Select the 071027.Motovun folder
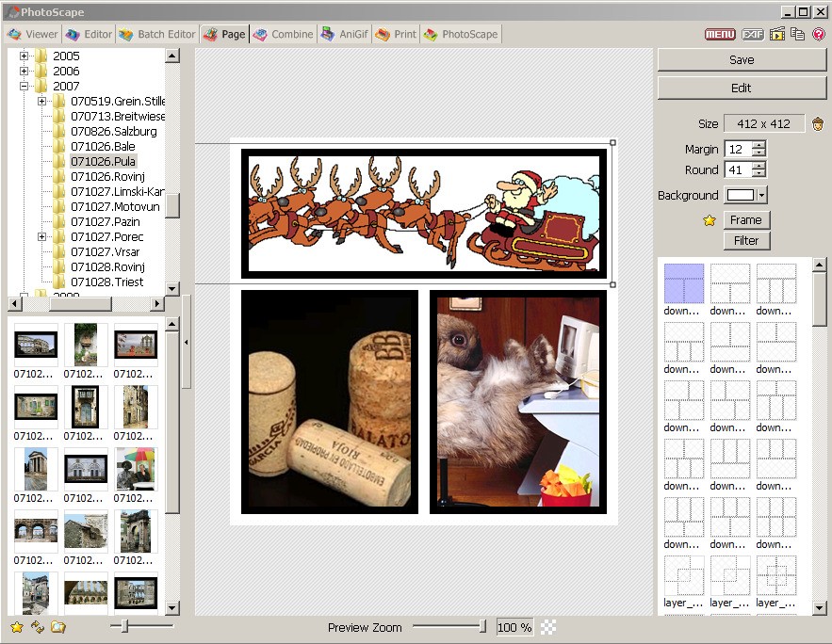Screen dimensions: 832x644 tap(115, 206)
